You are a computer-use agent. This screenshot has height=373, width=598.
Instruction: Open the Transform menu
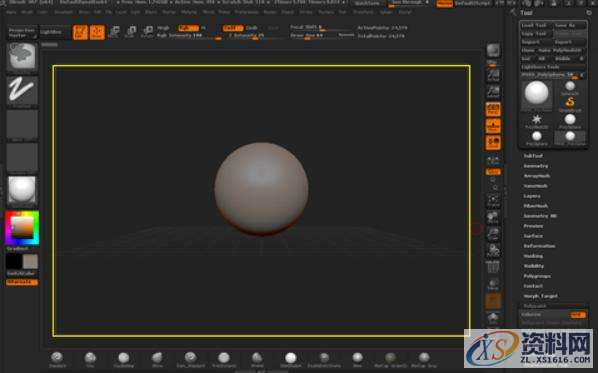[363, 12]
